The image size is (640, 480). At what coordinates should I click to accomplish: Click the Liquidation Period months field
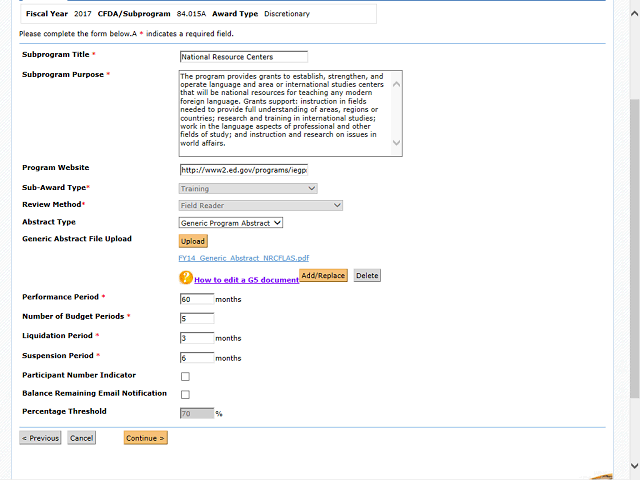click(x=197, y=338)
